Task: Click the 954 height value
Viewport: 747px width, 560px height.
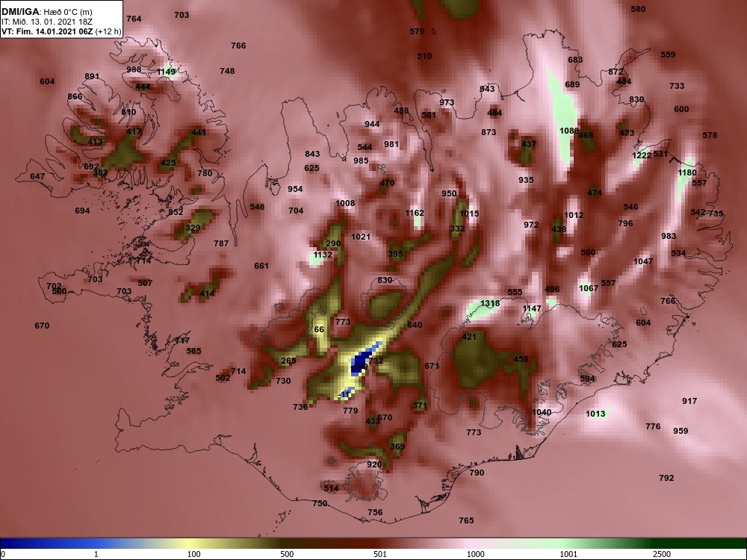Action: click(295, 189)
